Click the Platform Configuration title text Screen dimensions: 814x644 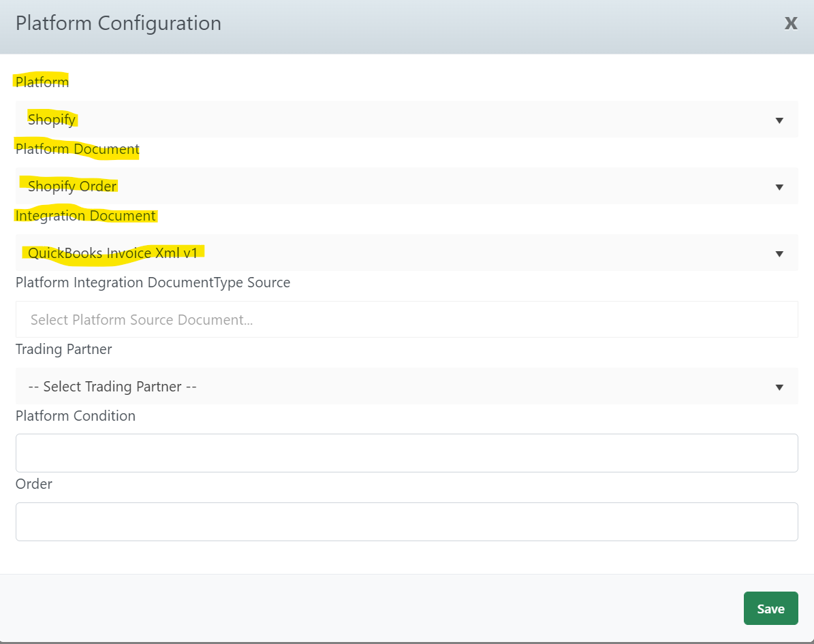pyautogui.click(x=119, y=23)
